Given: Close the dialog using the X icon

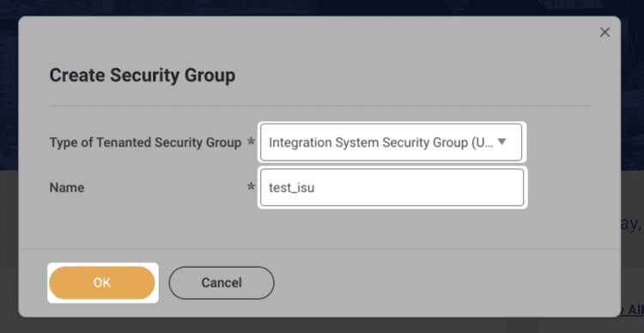Looking at the screenshot, I should click(x=605, y=33).
